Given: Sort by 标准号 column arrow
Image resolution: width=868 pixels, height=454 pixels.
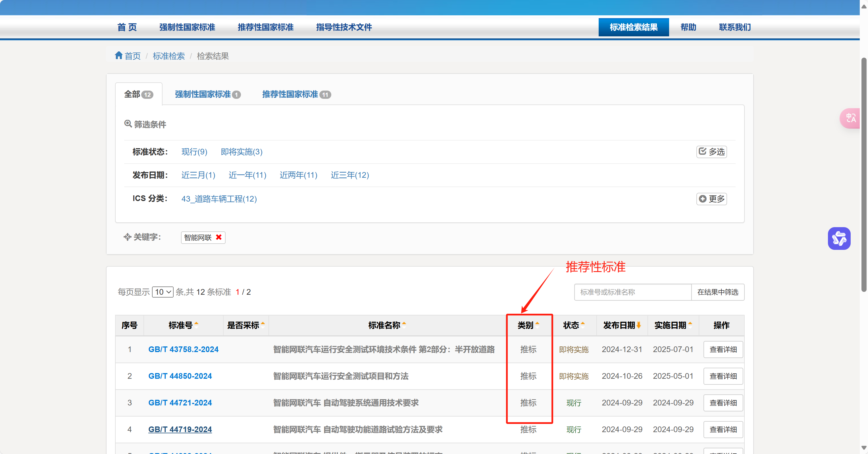Looking at the screenshot, I should [x=196, y=325].
